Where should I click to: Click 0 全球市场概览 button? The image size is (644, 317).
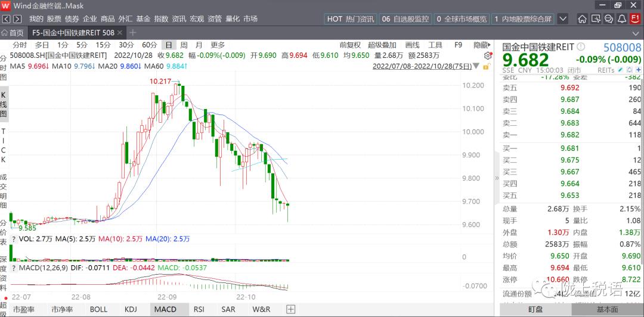pos(462,19)
